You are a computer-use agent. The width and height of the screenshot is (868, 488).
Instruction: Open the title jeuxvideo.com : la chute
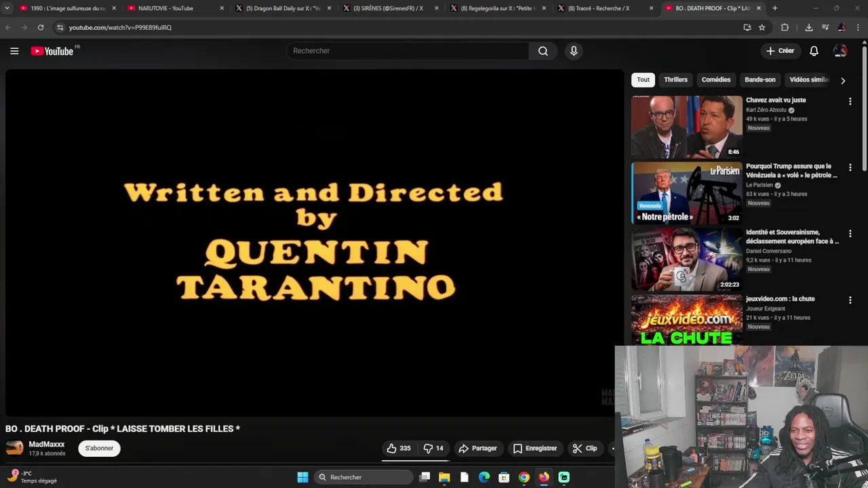[780, 299]
